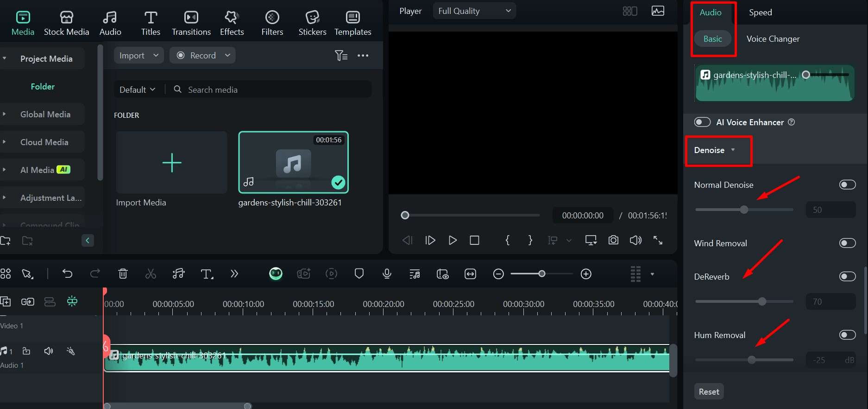Turn on Hum Removal toggle
868x409 pixels.
[847, 335]
